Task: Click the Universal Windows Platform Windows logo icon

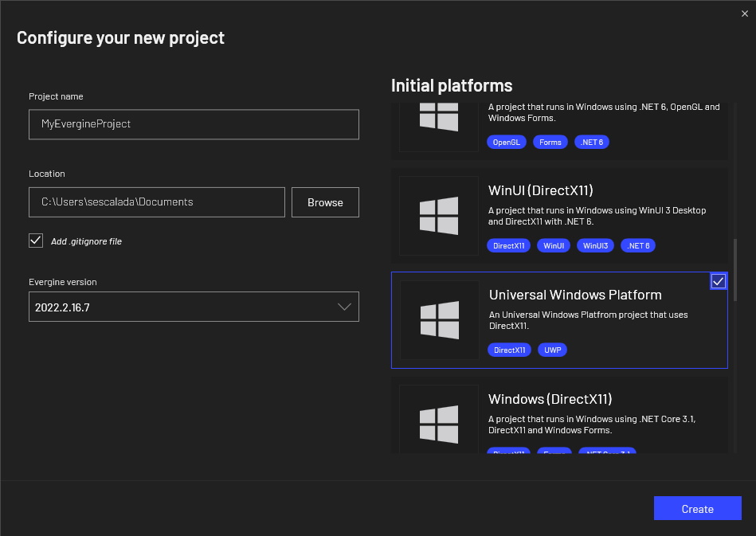Action: (439, 319)
